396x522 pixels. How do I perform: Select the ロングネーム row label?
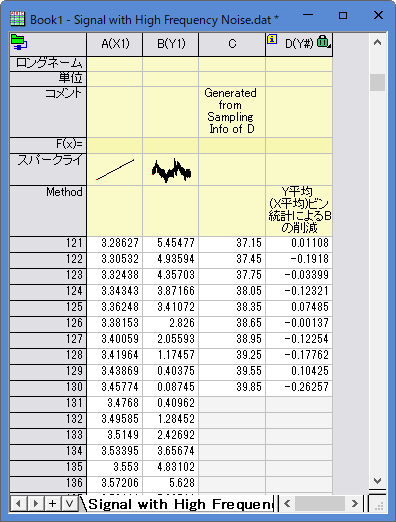(48, 63)
